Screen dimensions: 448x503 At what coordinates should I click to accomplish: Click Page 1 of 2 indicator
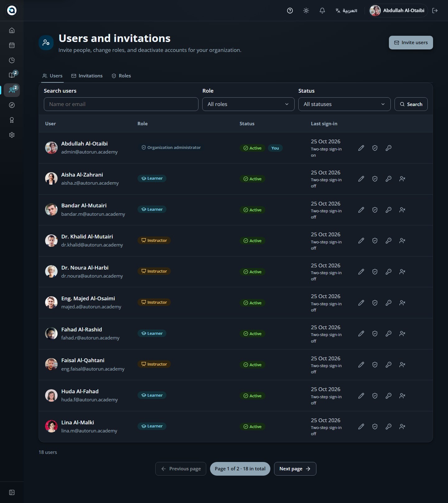tap(240, 469)
